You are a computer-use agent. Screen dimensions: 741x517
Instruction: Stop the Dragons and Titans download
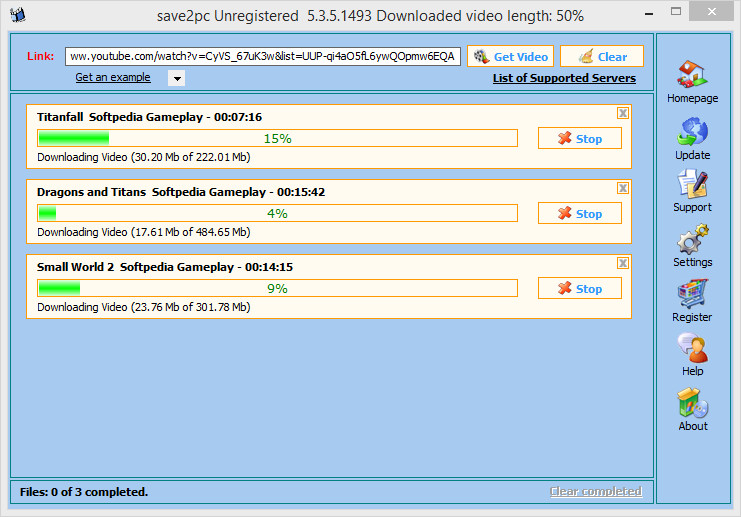point(580,213)
